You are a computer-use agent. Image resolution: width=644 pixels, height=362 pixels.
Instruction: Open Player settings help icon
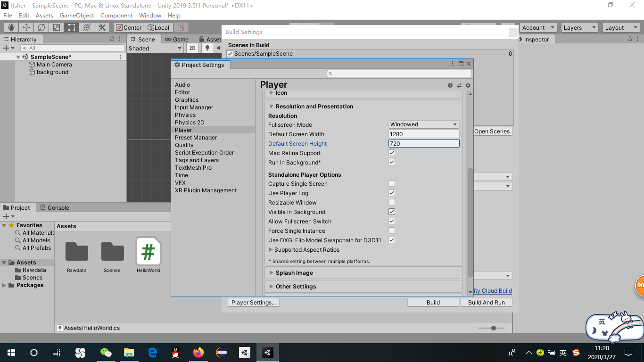point(450,85)
